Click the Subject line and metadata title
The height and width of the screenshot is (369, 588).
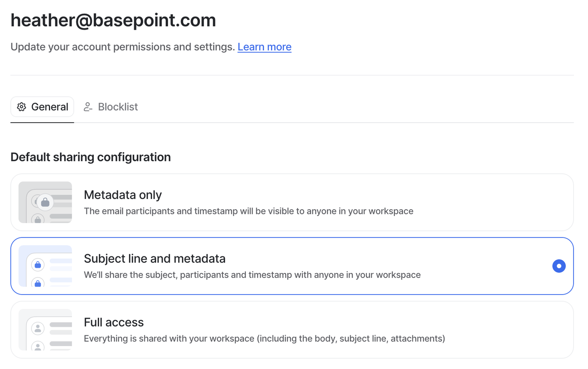[155, 259]
